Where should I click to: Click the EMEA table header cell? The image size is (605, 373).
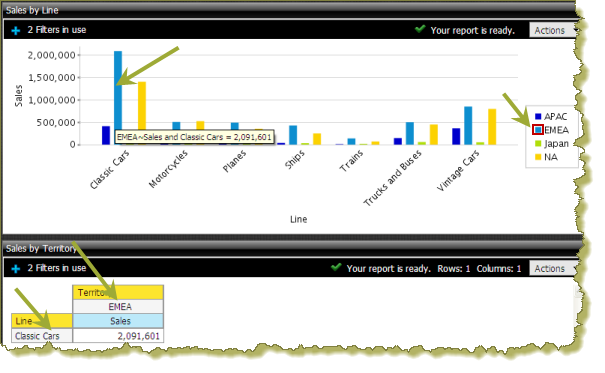[x=118, y=307]
